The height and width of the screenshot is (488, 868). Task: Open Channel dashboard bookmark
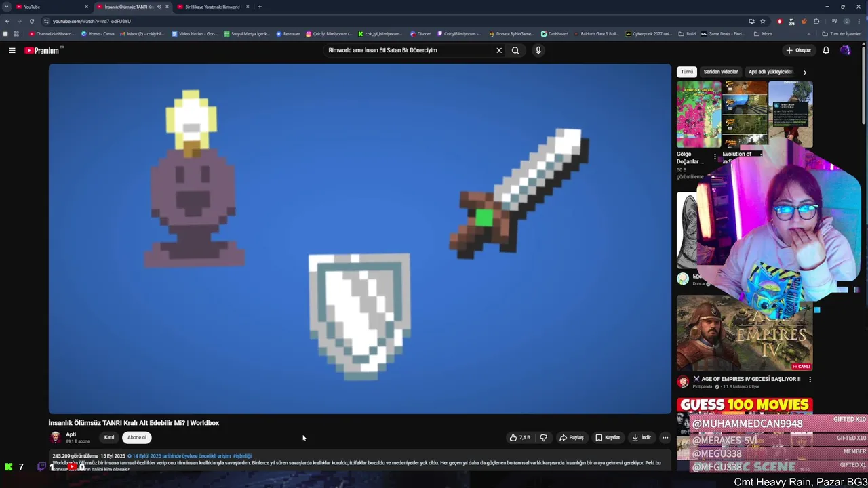(52, 34)
